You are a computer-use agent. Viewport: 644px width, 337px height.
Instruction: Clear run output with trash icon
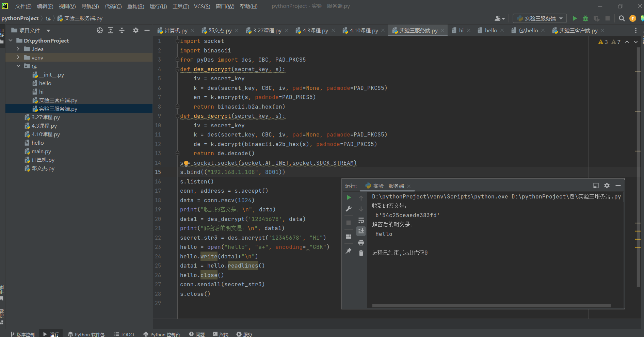[x=361, y=253]
